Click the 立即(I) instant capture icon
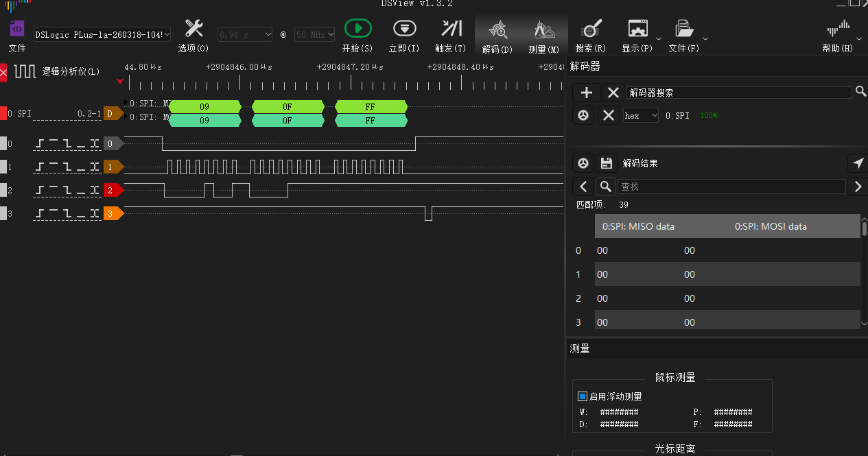 (404, 28)
